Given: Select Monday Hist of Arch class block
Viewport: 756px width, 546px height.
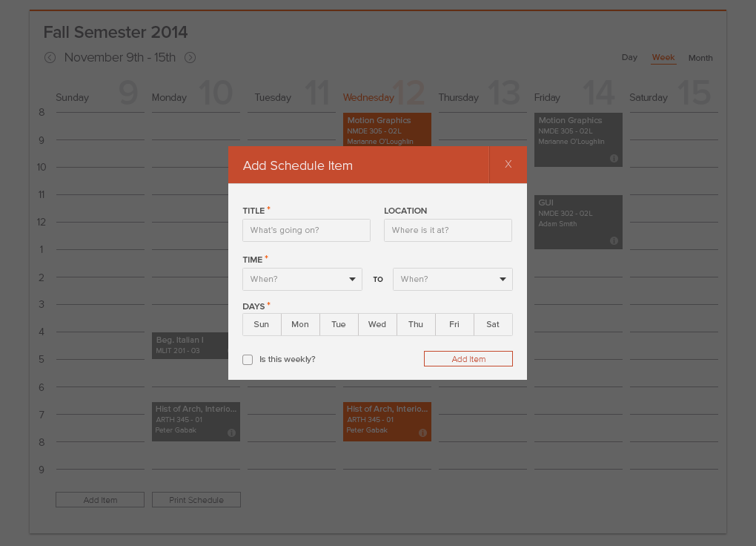Looking at the screenshot, I should [196, 422].
